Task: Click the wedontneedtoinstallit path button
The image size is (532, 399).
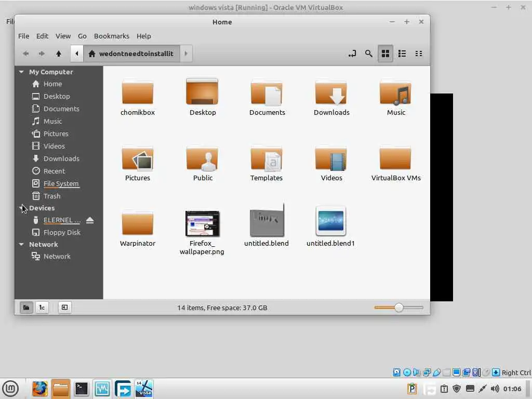Action: pos(131,54)
